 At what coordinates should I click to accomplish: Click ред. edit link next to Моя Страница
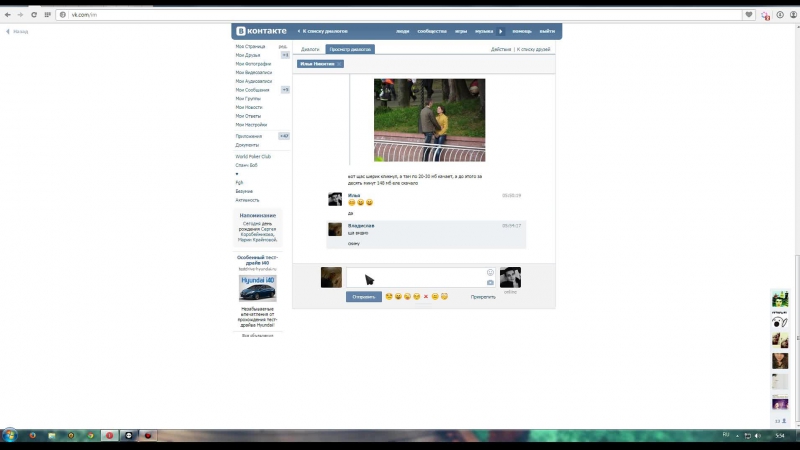coord(283,46)
